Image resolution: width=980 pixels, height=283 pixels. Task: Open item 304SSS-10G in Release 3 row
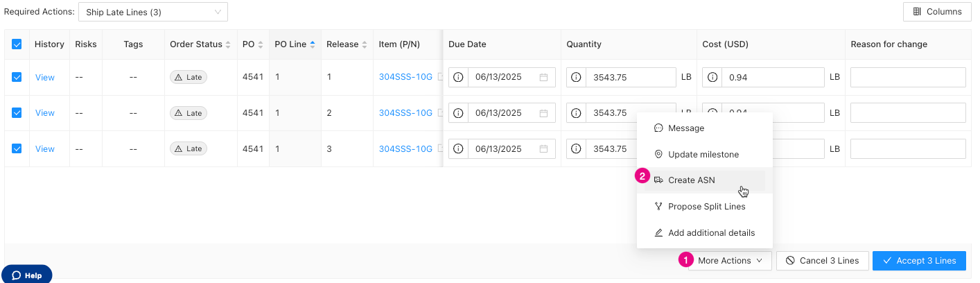(x=405, y=148)
